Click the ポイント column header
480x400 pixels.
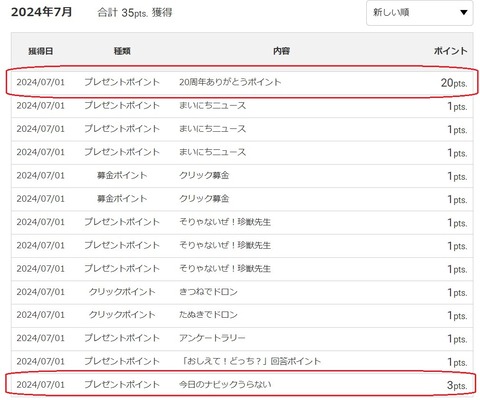(x=450, y=51)
